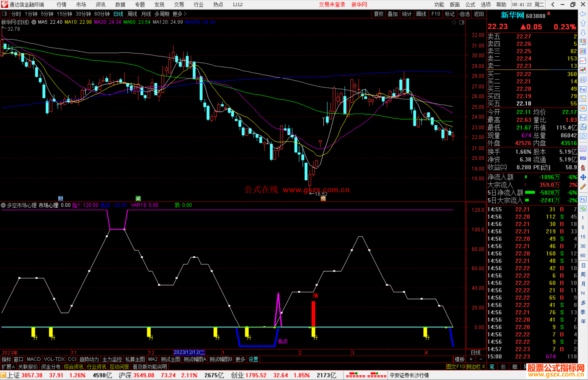Image resolution: width=588 pixels, height=380 pixels.
Task: Open the candlestick chart sidebar icon
Action: pos(583,70)
